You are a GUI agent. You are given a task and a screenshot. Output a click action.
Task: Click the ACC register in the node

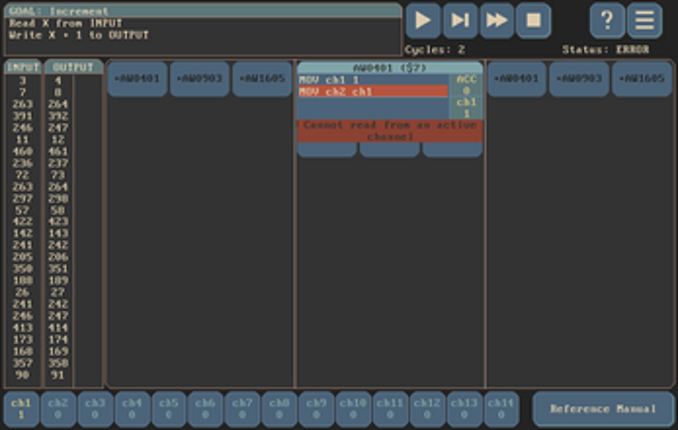(x=466, y=85)
